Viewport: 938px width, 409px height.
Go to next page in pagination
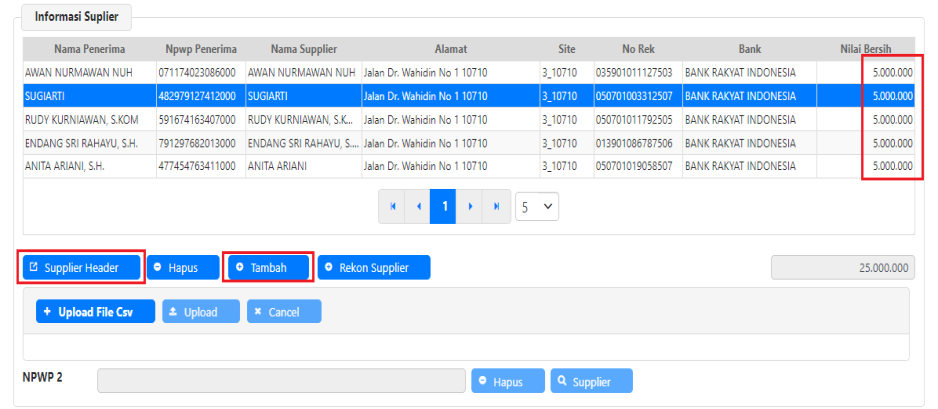pos(470,207)
